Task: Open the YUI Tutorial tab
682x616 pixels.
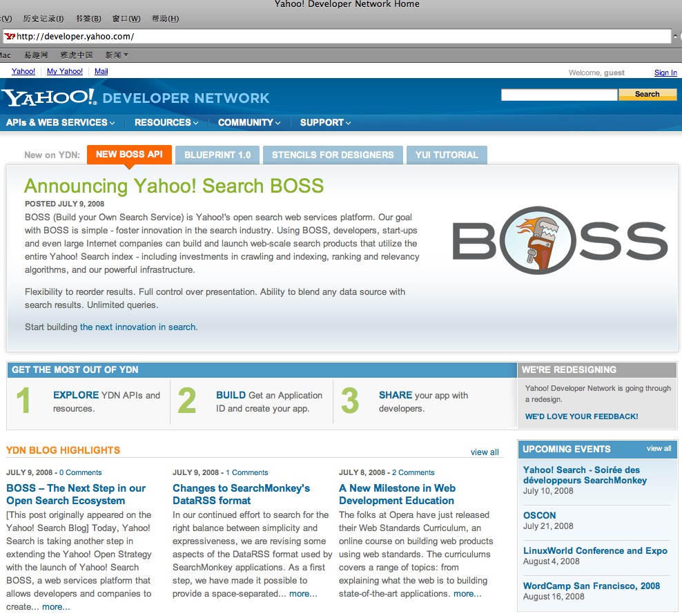Action: pyautogui.click(x=447, y=155)
